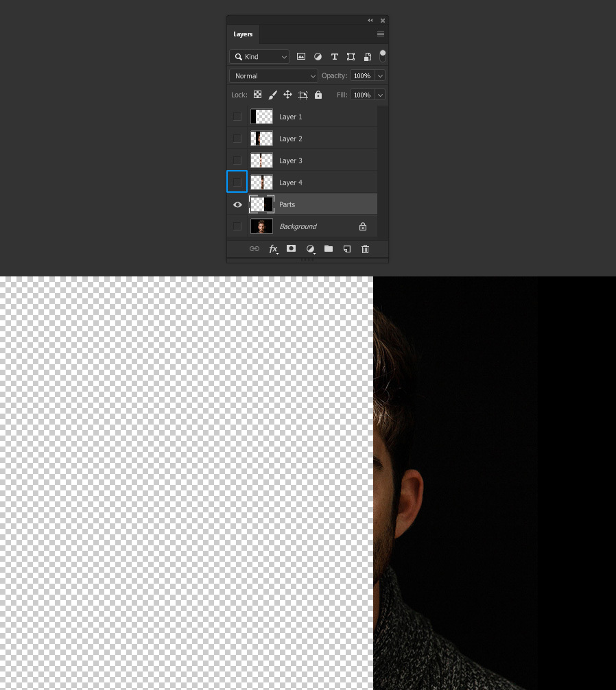
Task: Select the Layer 2 name
Action: click(290, 139)
